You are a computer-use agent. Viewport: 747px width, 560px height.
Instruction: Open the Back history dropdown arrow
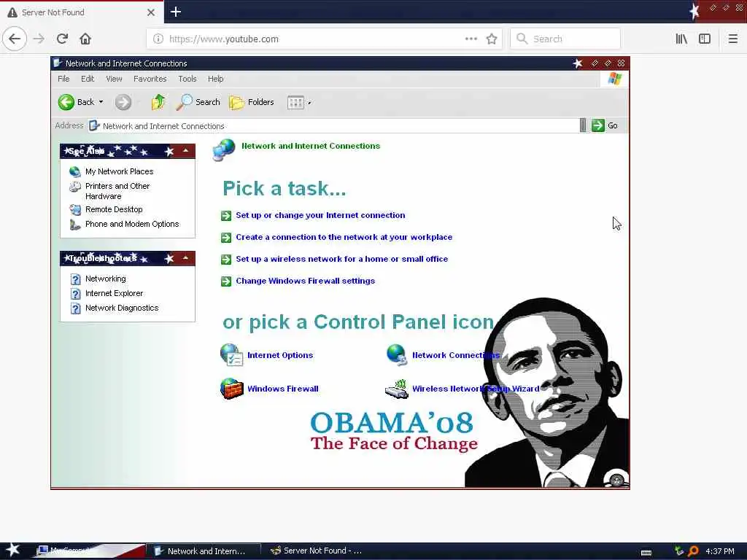[101, 102]
